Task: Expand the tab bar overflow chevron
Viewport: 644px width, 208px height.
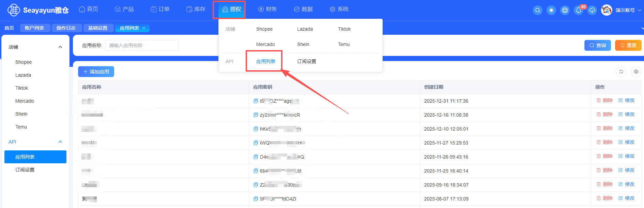Action: tap(642, 28)
